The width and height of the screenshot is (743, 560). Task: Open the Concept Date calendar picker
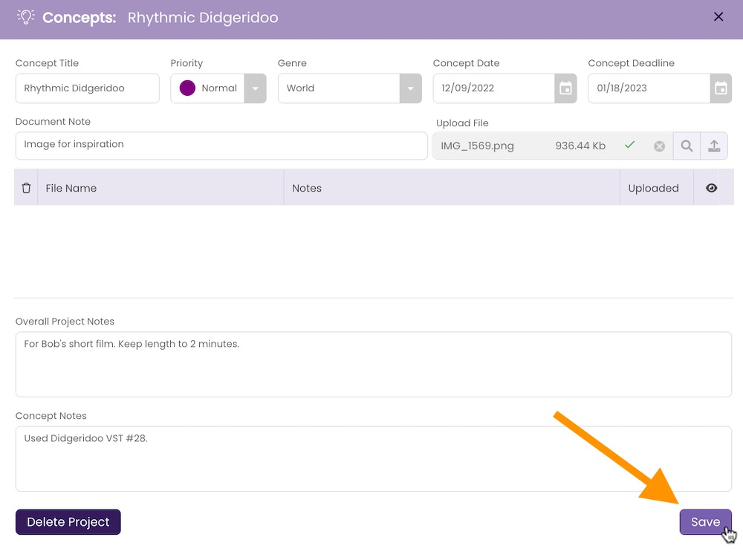[565, 88]
